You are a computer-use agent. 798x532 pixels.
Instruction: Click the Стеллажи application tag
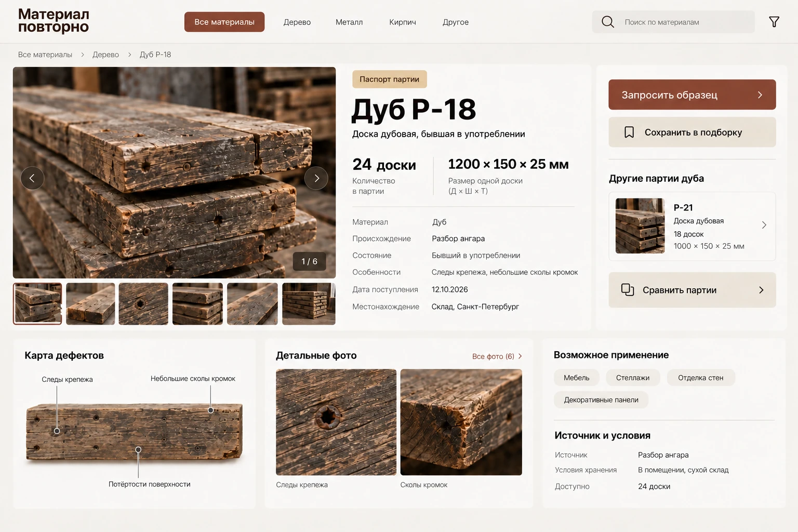pos(633,378)
